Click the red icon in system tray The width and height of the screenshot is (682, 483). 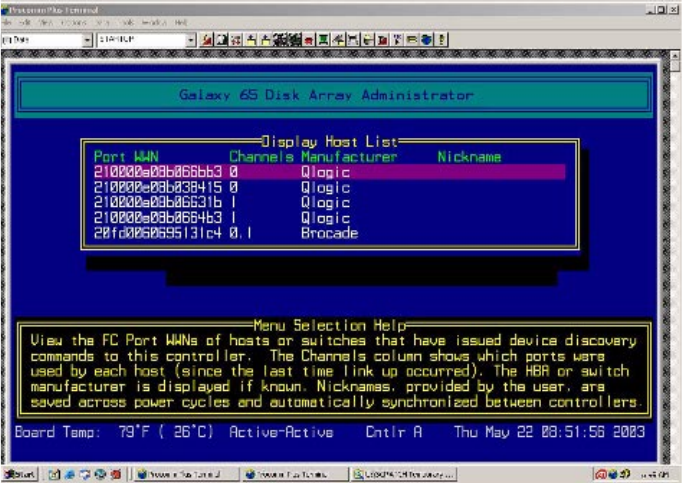click(x=601, y=474)
